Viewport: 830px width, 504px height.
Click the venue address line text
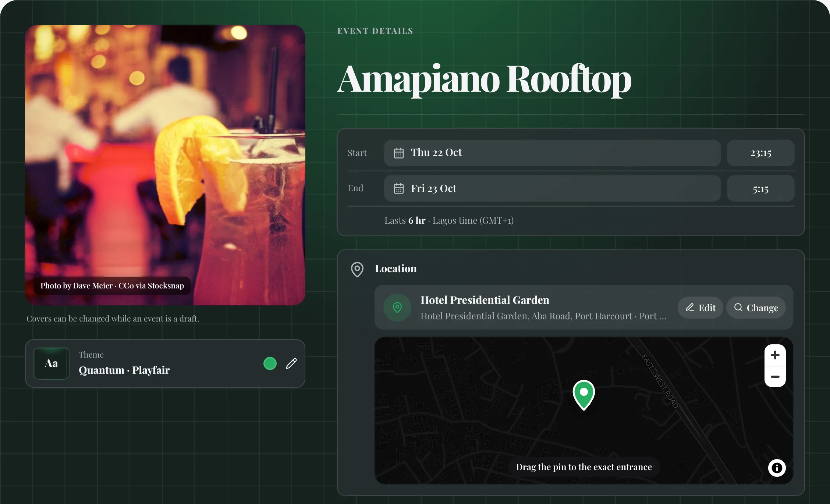pos(543,316)
